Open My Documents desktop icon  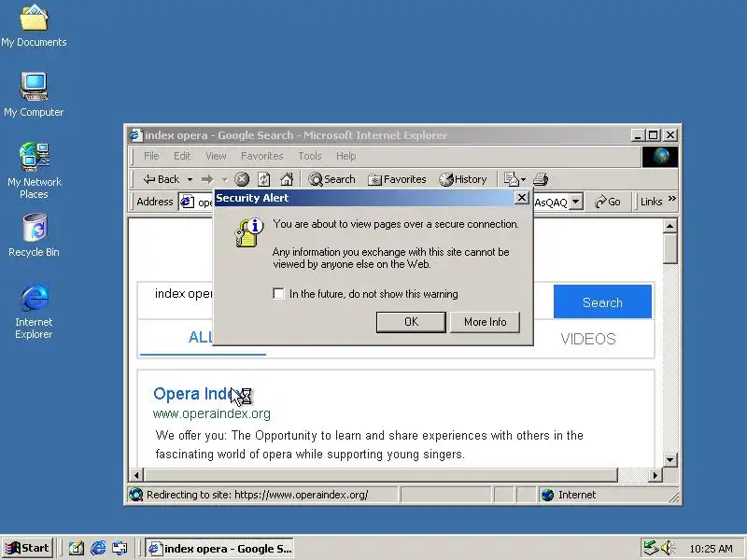pos(34,26)
